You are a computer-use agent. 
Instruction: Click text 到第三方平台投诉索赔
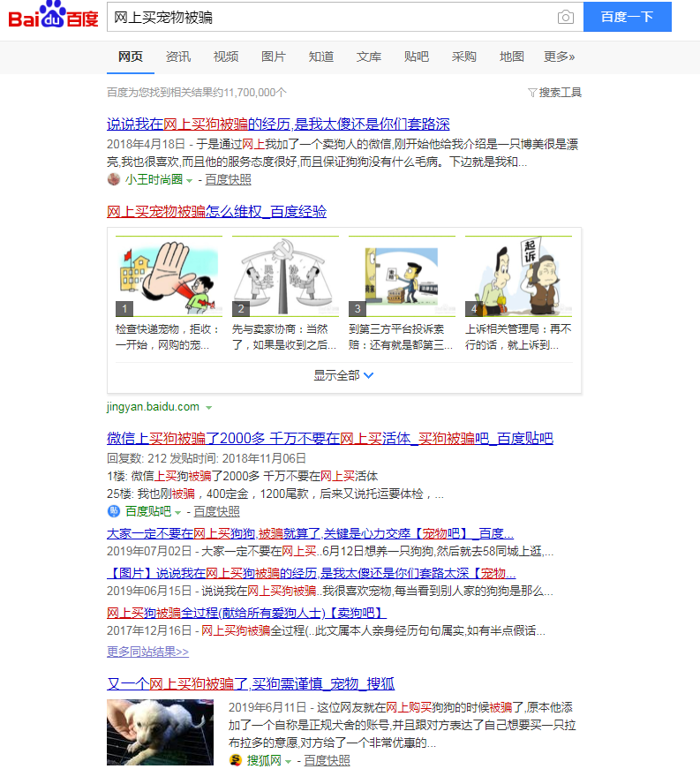pyautogui.click(x=401, y=337)
